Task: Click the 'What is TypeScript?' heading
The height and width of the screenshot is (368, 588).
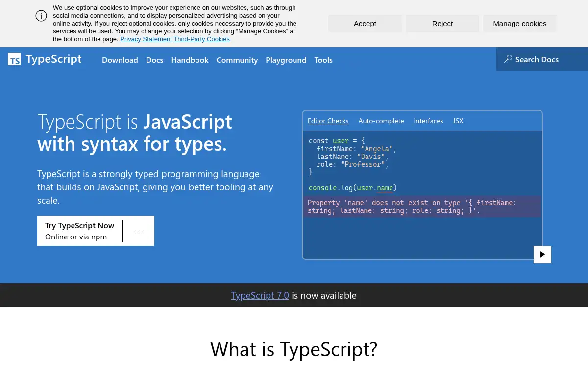Action: coord(294,349)
